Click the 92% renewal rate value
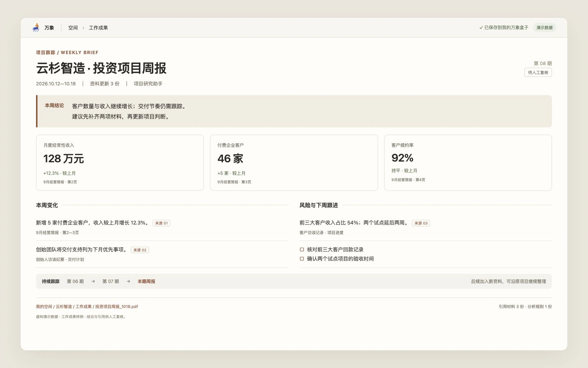Screen dimensions: 588x368 tap(402, 158)
